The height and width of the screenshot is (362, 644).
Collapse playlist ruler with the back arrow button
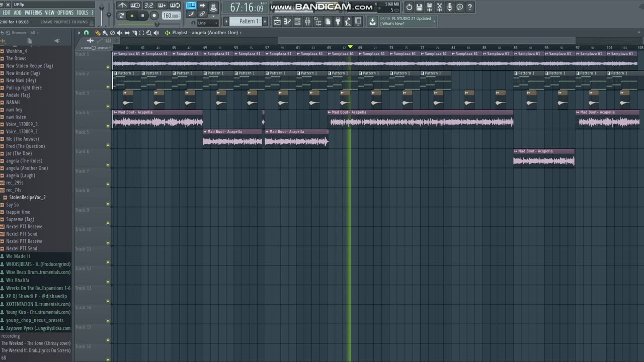pos(117,40)
